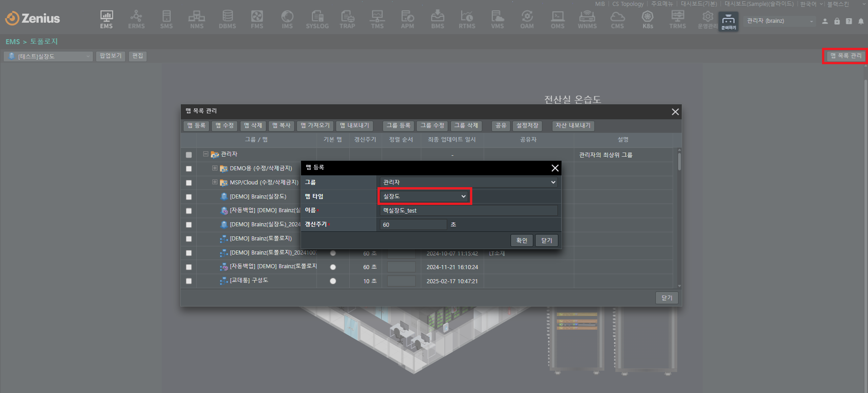Click 확인 in 맵 등록 dialog
The width and height of the screenshot is (868, 393).
click(522, 240)
